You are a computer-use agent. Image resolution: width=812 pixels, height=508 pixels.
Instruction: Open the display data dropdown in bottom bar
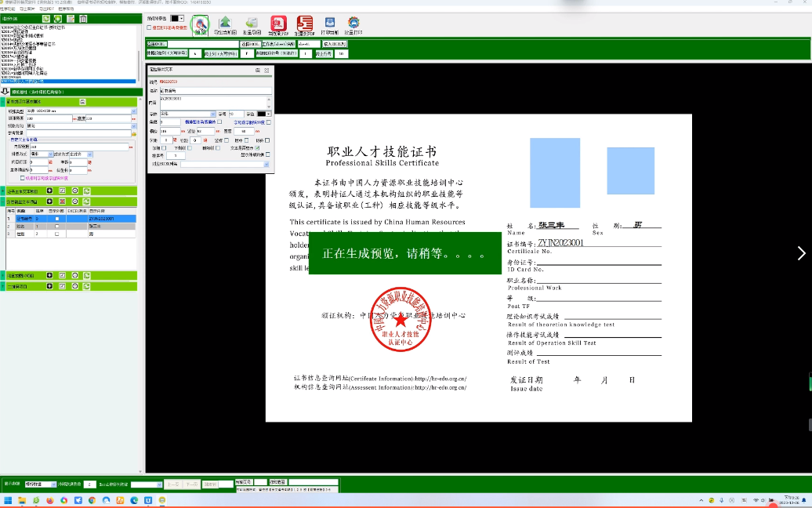pos(54,484)
